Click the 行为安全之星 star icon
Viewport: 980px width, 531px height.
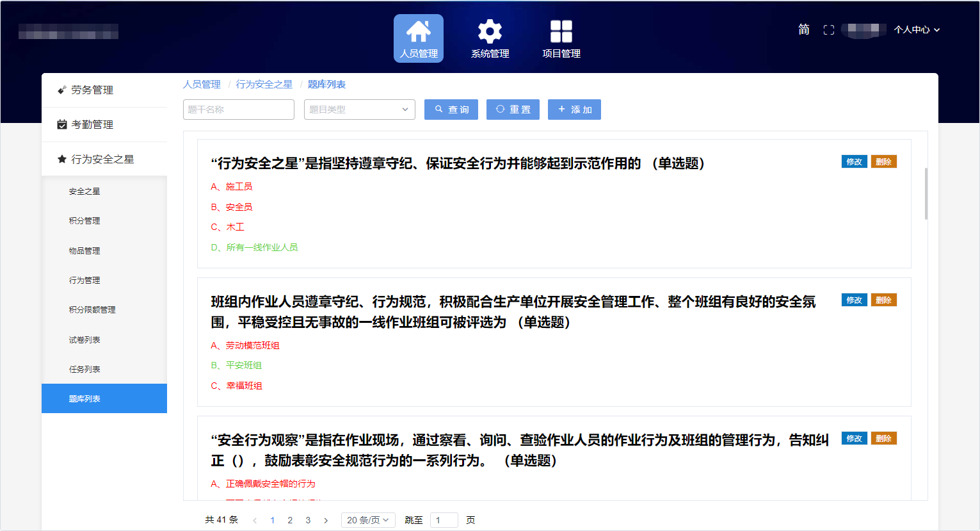[62, 159]
